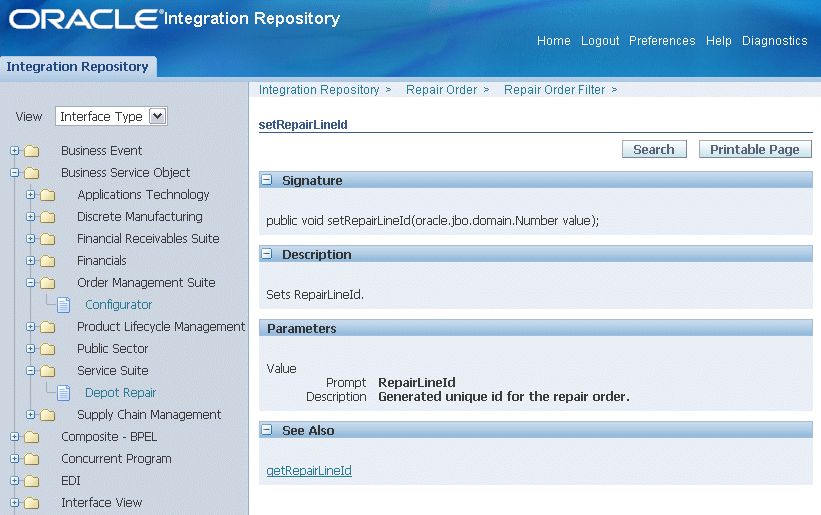The width and height of the screenshot is (821, 515).
Task: Collapse the Description section
Action: (x=267, y=254)
